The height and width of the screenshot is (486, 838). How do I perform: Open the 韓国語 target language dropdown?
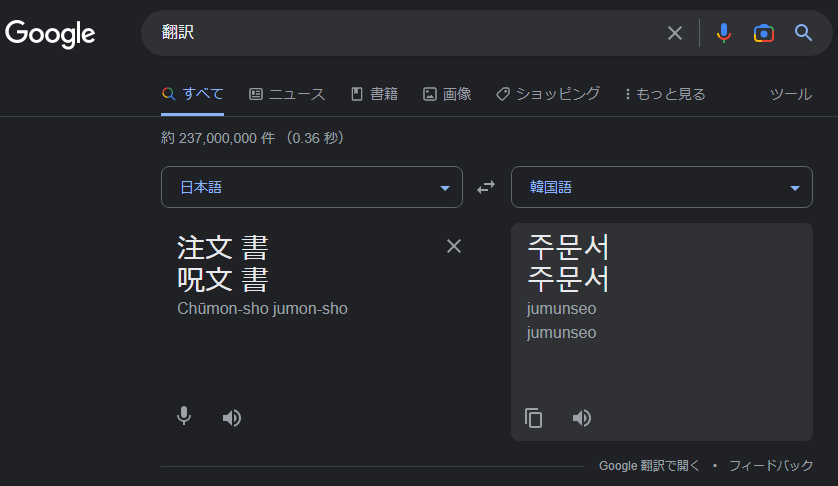[662, 187]
